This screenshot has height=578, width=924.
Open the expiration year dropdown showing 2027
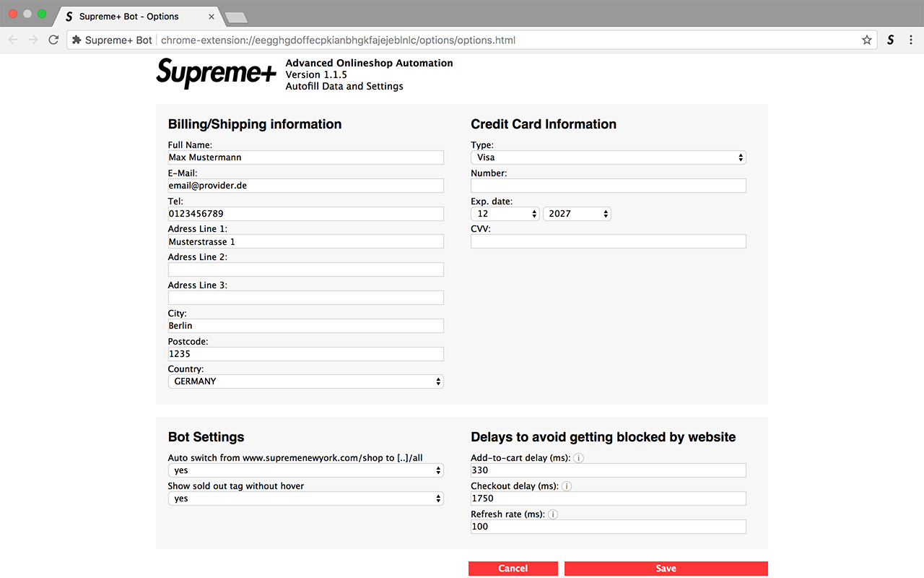click(x=577, y=214)
